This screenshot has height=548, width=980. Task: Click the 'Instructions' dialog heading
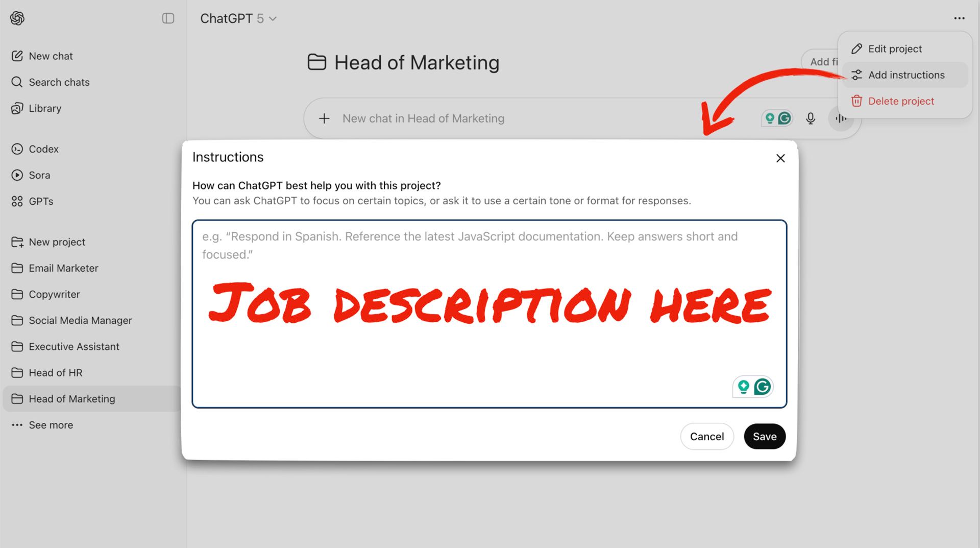coord(228,157)
